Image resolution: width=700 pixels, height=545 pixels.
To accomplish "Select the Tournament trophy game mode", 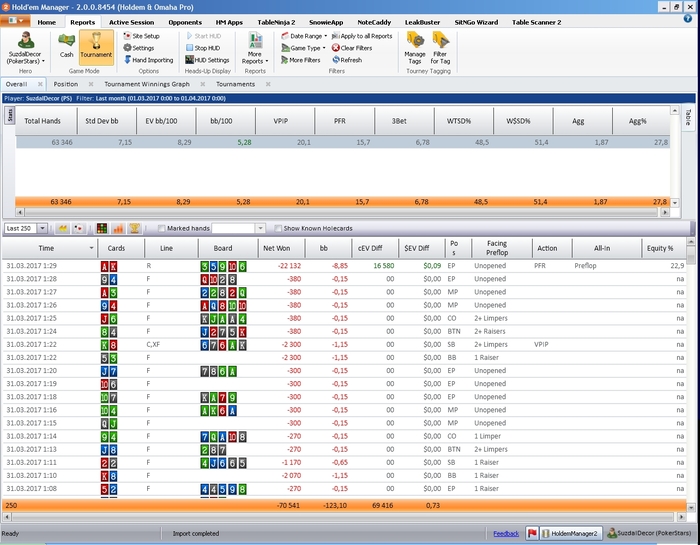I will 96,46.
